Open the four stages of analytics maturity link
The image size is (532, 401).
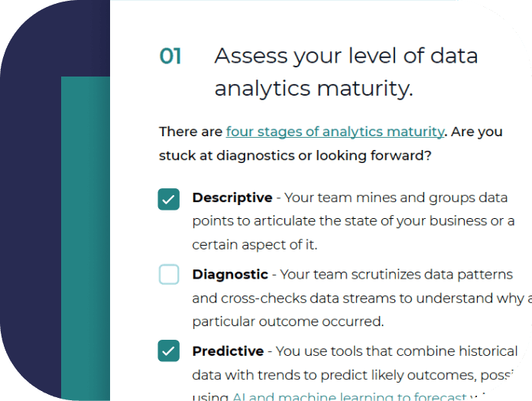(x=335, y=132)
